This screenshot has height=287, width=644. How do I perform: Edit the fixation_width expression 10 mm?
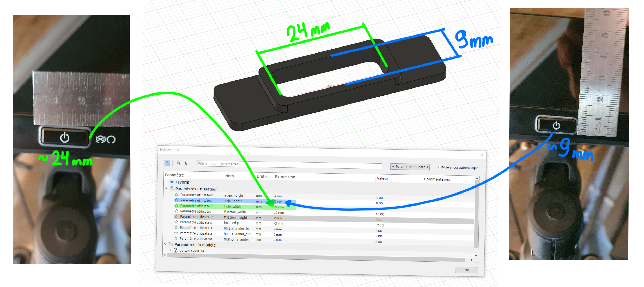[x=279, y=213]
